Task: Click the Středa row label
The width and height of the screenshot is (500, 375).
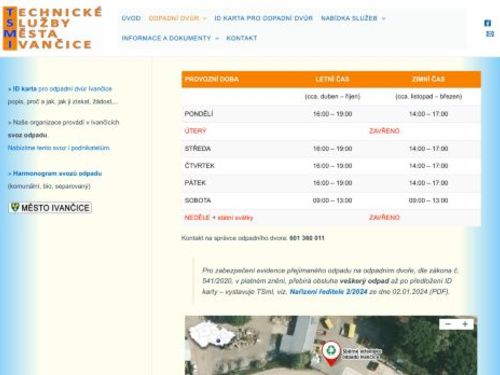Action: tap(197, 148)
